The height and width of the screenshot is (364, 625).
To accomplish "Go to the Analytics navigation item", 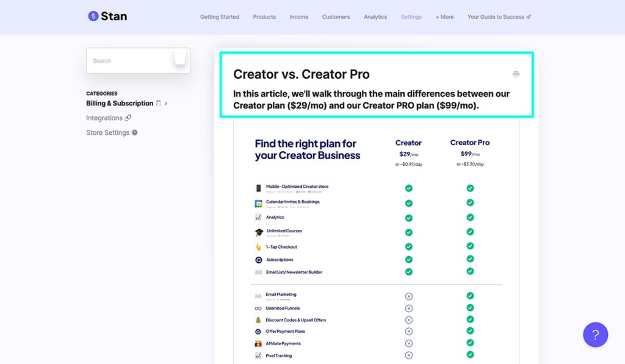I will click(x=375, y=17).
